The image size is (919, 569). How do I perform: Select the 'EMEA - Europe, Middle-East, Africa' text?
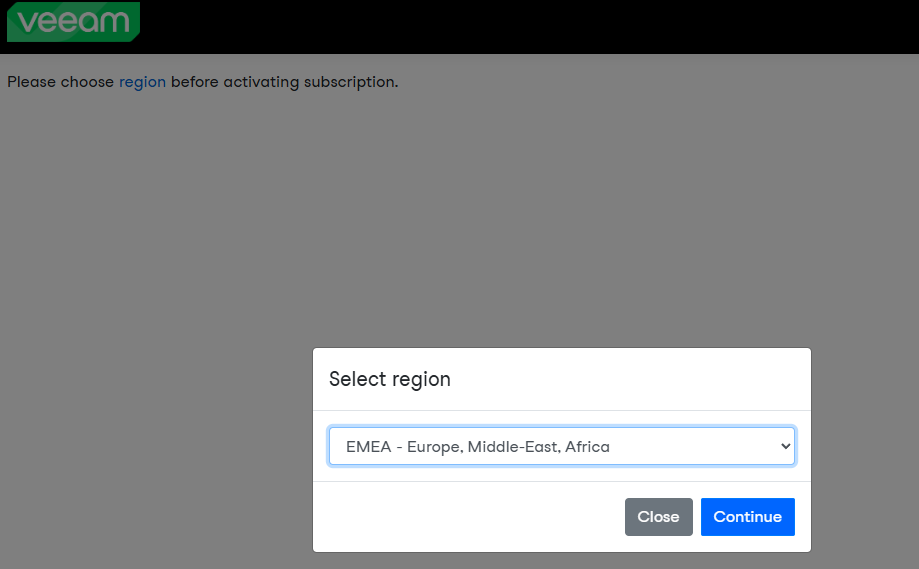(x=478, y=447)
